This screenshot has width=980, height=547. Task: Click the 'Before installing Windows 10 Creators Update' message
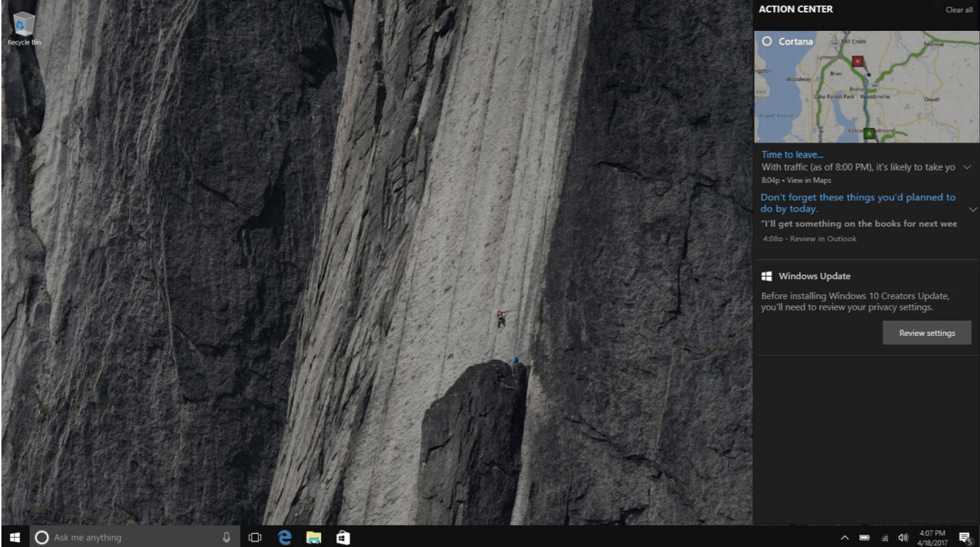[855, 302]
